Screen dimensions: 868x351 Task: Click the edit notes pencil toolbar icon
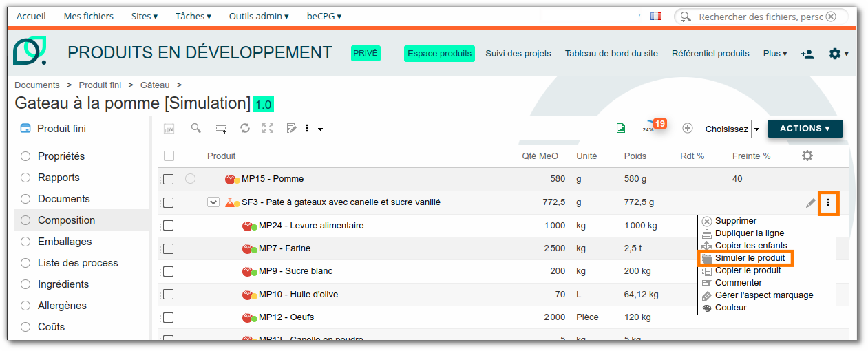291,128
